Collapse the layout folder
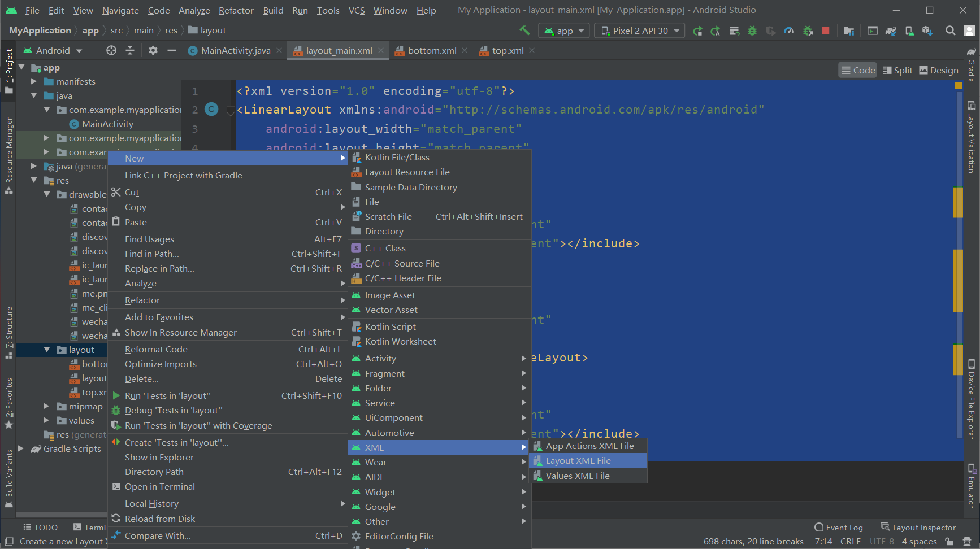The height and width of the screenshot is (549, 980). pyautogui.click(x=47, y=350)
